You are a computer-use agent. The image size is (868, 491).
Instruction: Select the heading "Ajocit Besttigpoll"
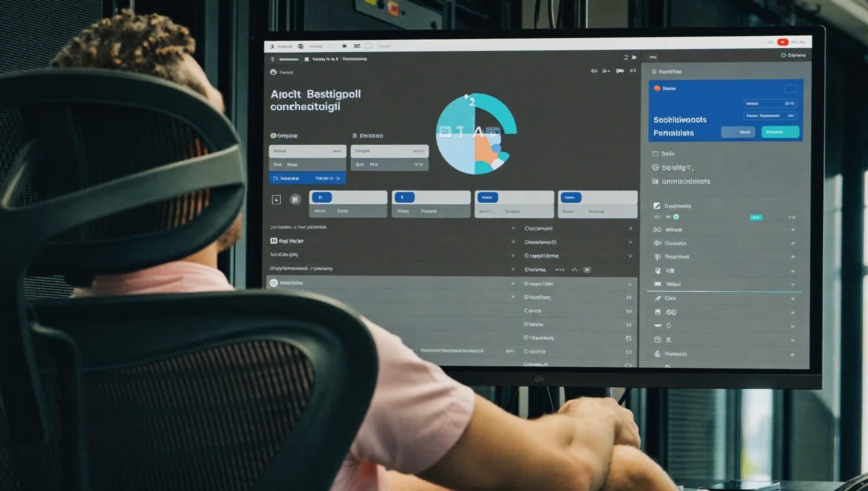pos(316,94)
